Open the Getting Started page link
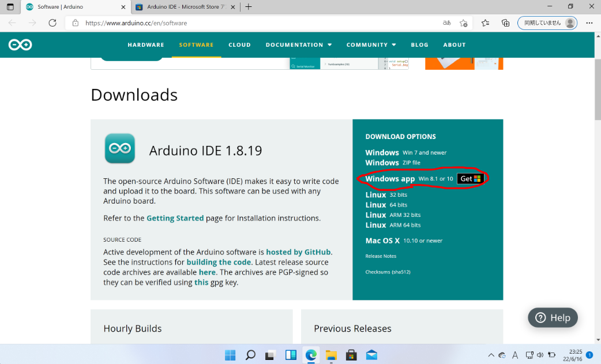This screenshot has height=364, width=601. 175,218
